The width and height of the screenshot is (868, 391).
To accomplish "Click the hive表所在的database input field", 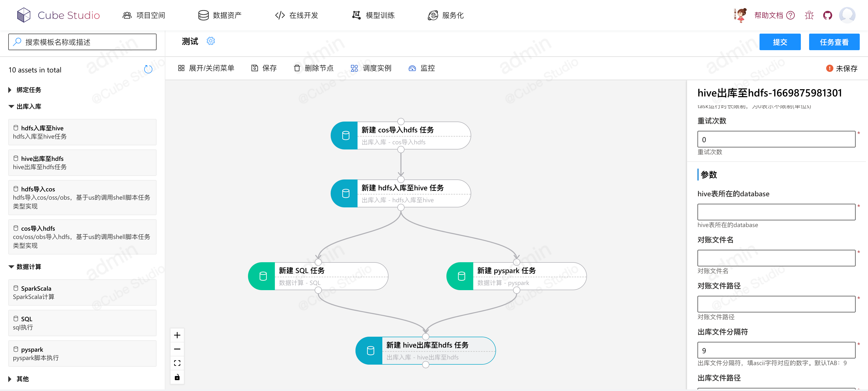I will tap(776, 212).
